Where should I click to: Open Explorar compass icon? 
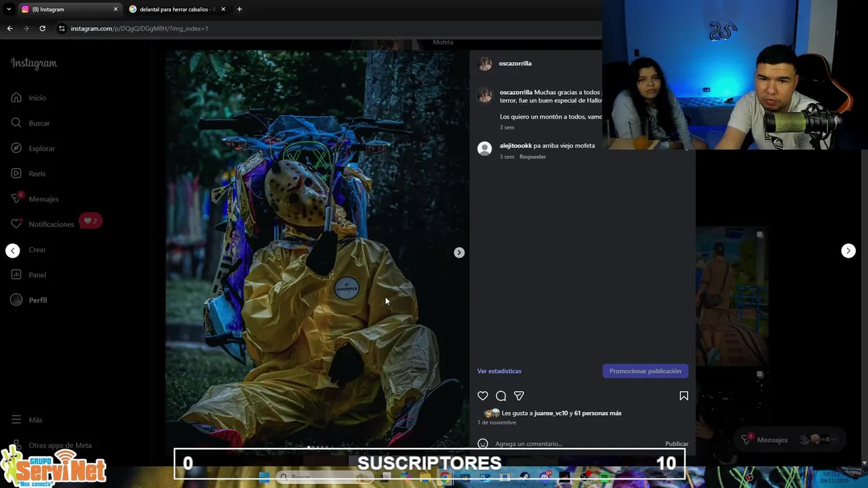click(16, 148)
